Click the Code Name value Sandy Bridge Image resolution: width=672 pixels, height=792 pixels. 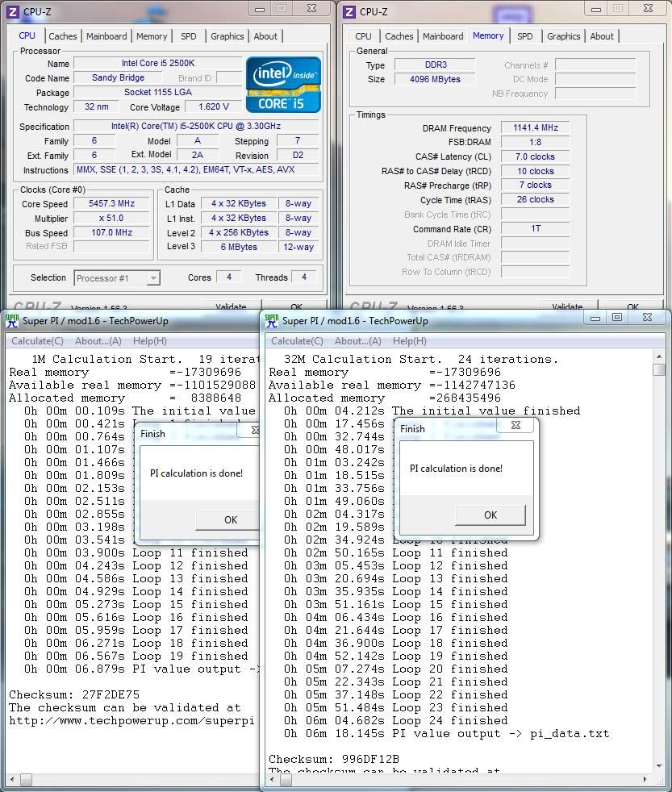(119, 77)
